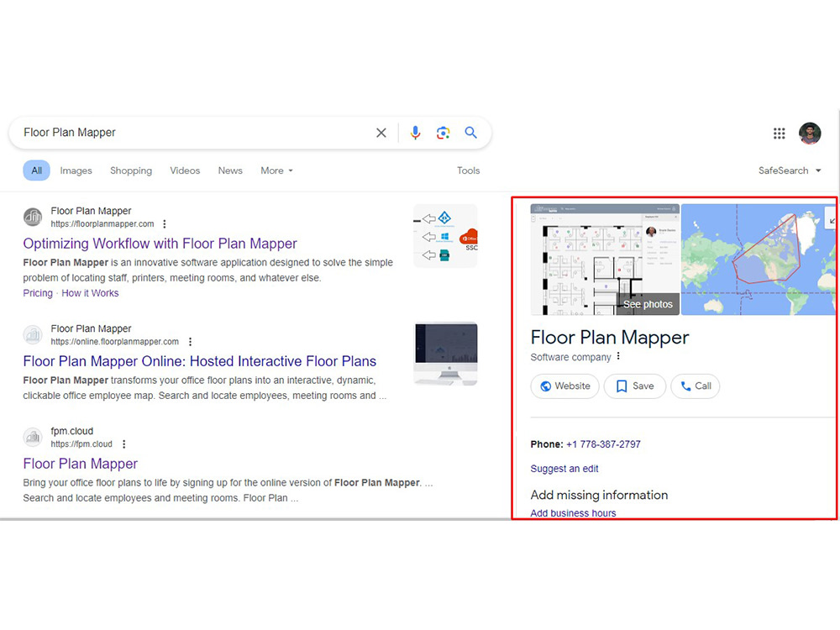Click the Add missing information heading

click(599, 495)
